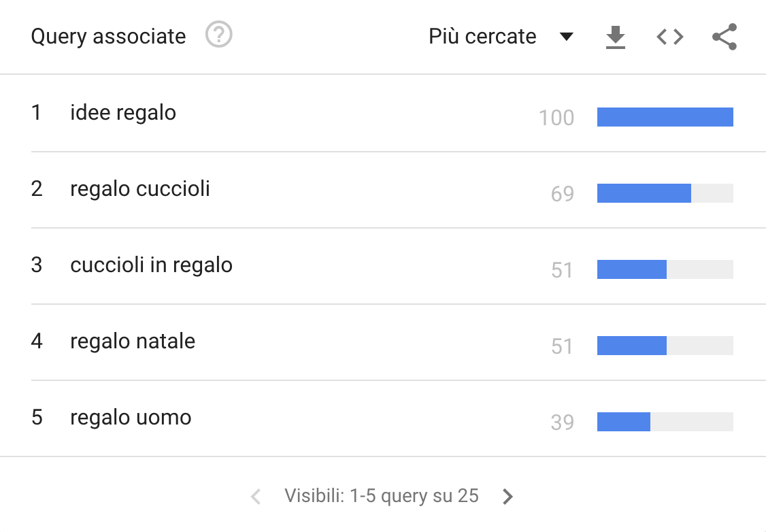Click the Query associate panel title
The height and width of the screenshot is (532, 766).
(107, 36)
